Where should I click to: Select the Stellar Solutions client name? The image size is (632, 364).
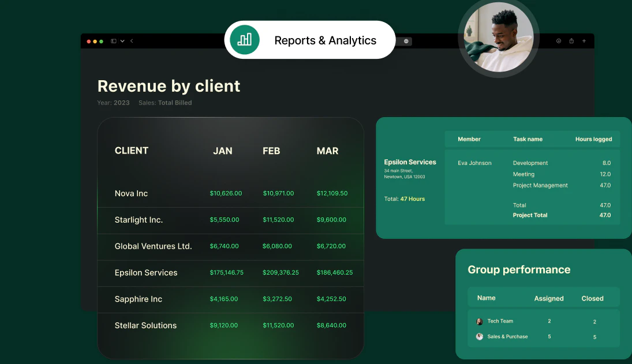145,325
